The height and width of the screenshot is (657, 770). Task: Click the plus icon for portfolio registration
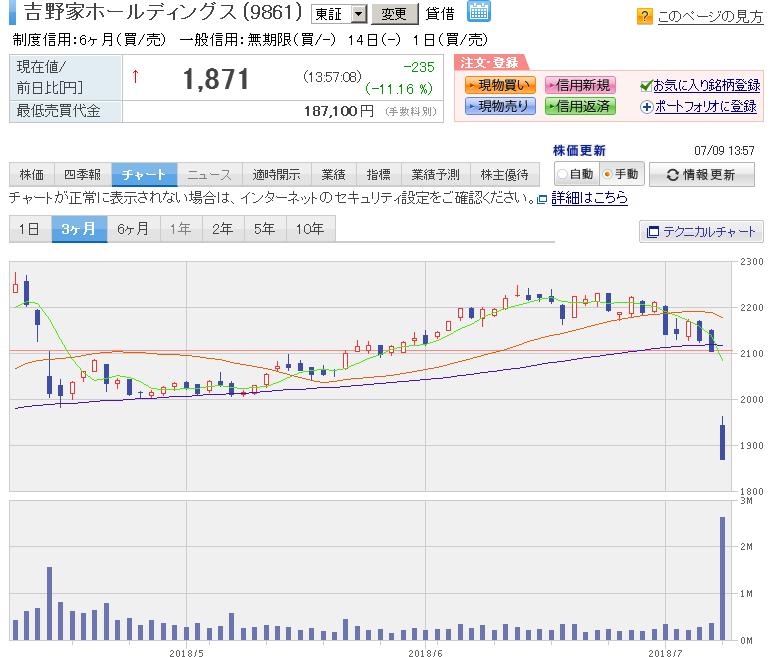[x=646, y=107]
